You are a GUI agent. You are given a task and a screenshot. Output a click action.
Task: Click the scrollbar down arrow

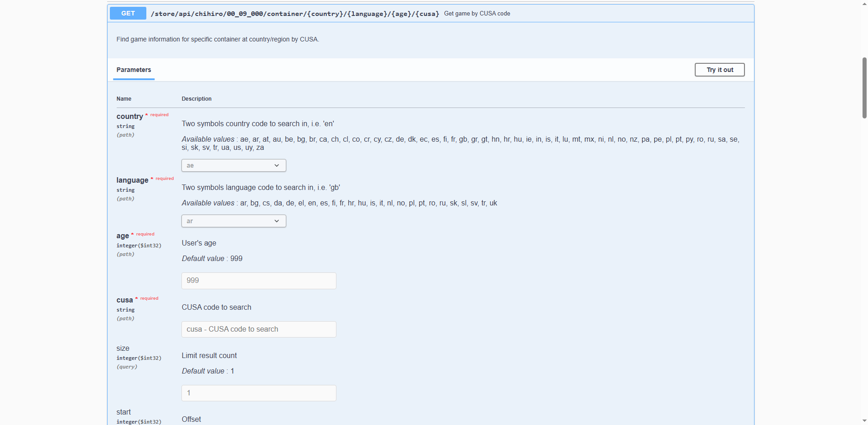click(864, 421)
